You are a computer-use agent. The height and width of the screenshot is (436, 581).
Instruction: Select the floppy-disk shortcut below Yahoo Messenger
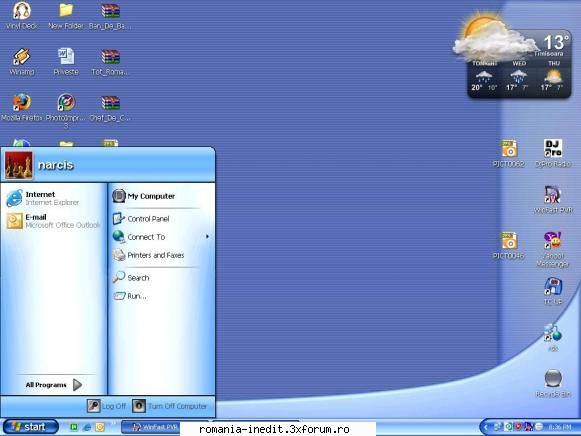tap(553, 291)
